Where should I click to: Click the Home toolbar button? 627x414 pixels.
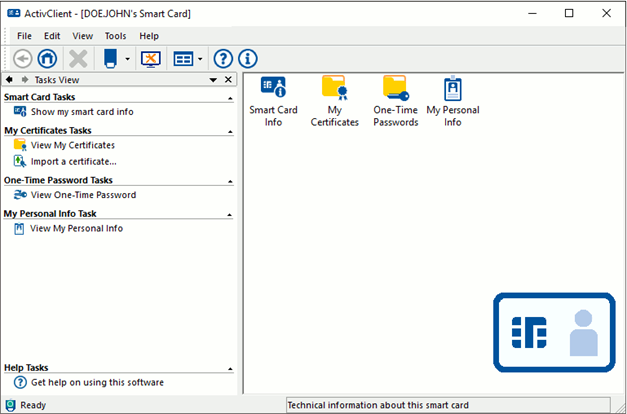point(46,59)
